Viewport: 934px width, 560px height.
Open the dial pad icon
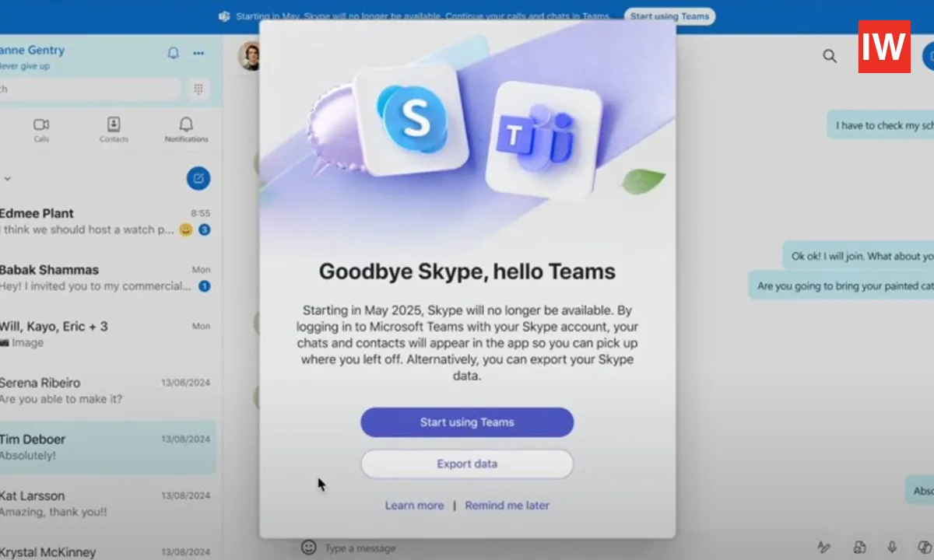tap(198, 89)
